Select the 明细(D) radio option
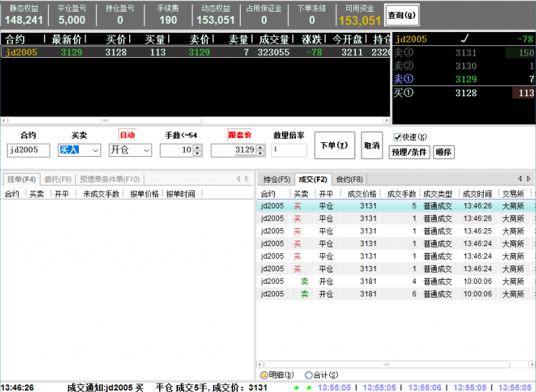The width and height of the screenshot is (536, 392). [264, 375]
